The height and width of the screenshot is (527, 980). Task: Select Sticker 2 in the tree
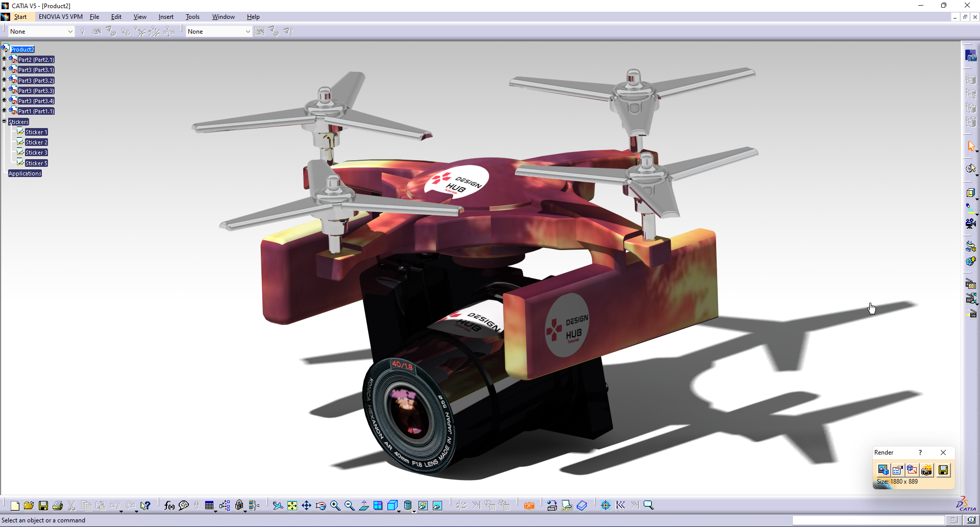(36, 142)
